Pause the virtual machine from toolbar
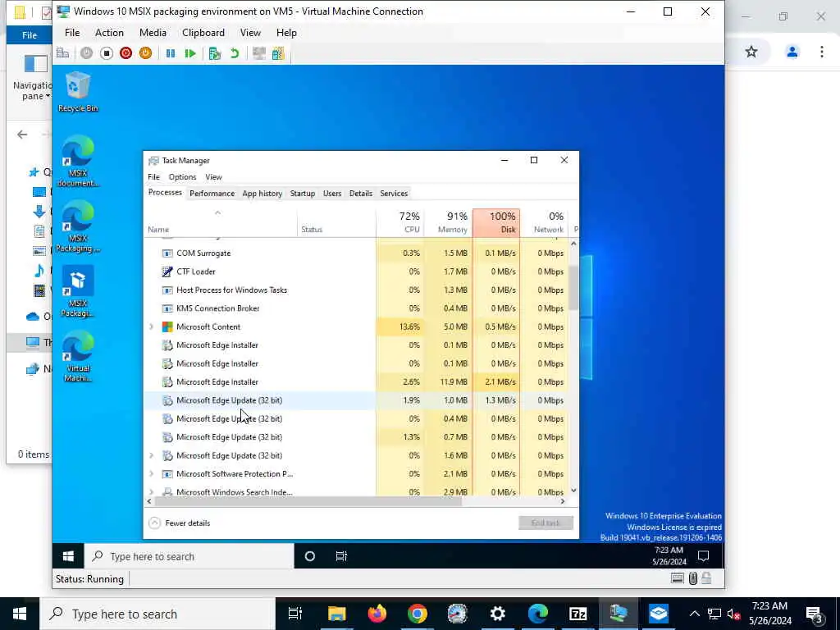840x630 pixels. point(171,53)
